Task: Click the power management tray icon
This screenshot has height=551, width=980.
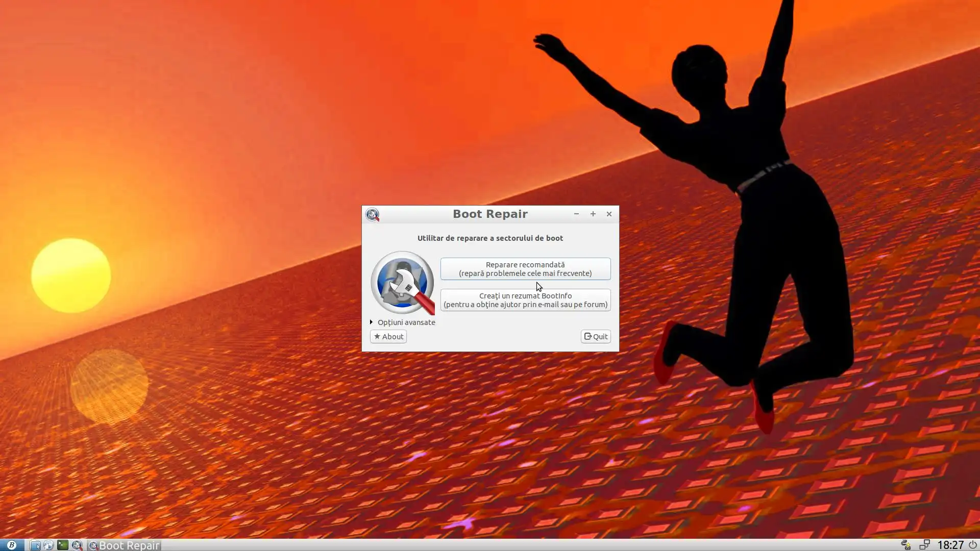Action: coord(906,545)
